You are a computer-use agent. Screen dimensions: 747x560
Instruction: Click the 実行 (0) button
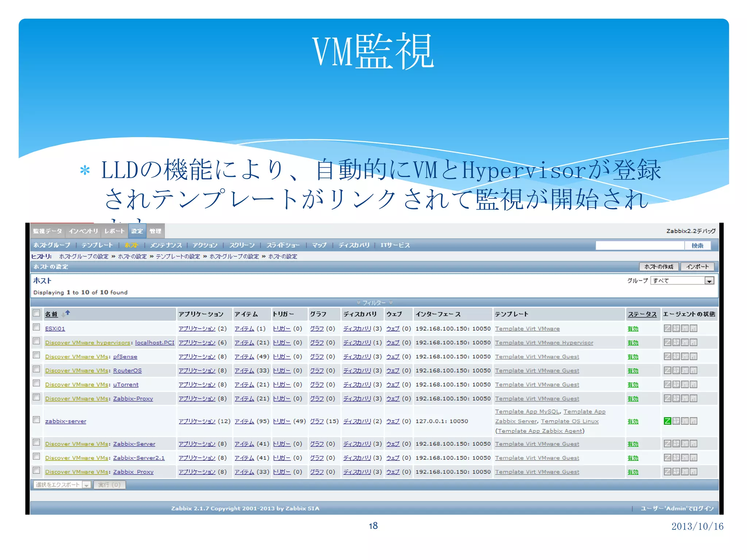point(109,485)
